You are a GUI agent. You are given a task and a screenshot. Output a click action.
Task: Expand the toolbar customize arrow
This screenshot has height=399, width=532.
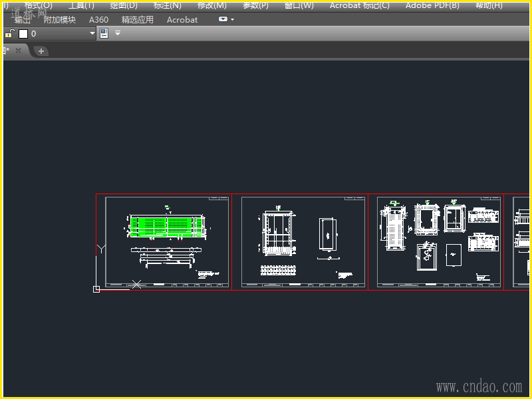[118, 33]
